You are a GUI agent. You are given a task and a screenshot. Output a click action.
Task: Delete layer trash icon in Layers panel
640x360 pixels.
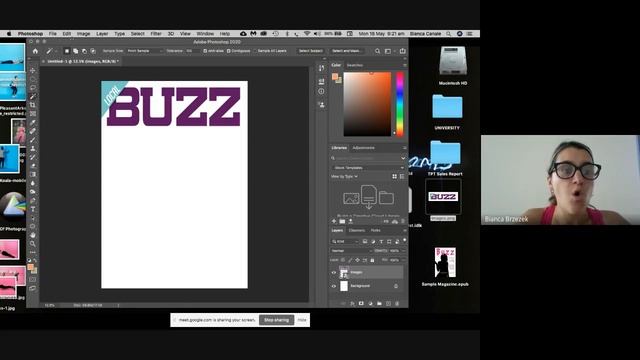coord(397,304)
